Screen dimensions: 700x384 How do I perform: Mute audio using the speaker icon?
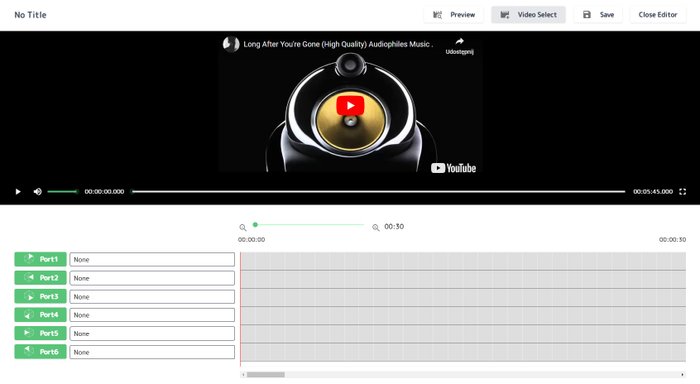38,192
